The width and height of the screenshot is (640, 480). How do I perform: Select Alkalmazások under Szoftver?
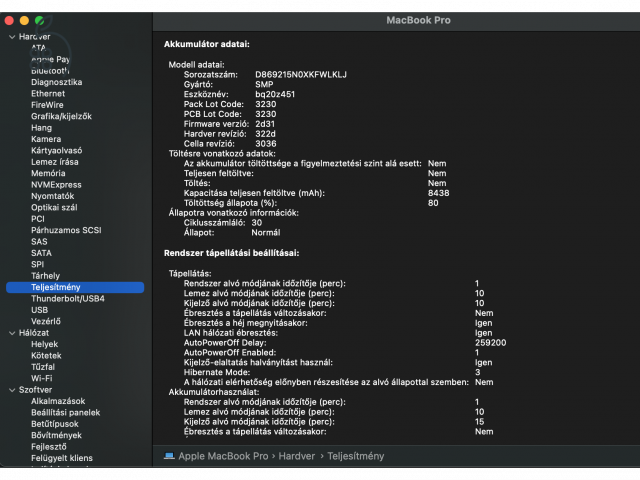(x=58, y=402)
